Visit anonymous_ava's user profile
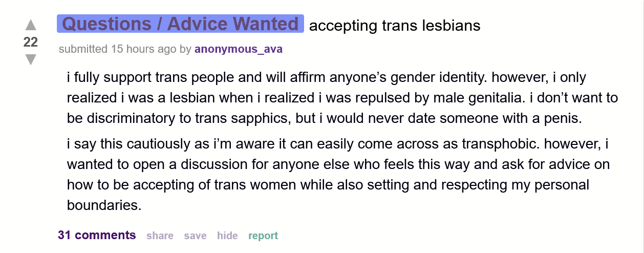644x253 pixels. [238, 49]
